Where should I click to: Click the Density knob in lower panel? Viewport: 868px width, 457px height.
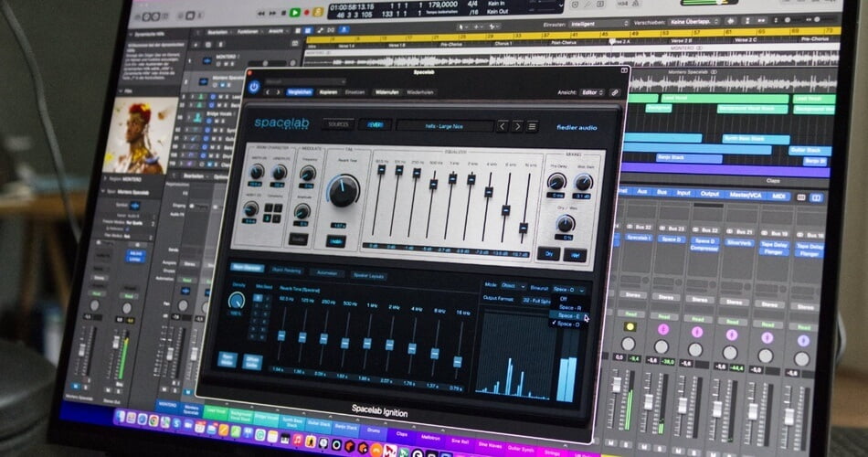[238, 298]
